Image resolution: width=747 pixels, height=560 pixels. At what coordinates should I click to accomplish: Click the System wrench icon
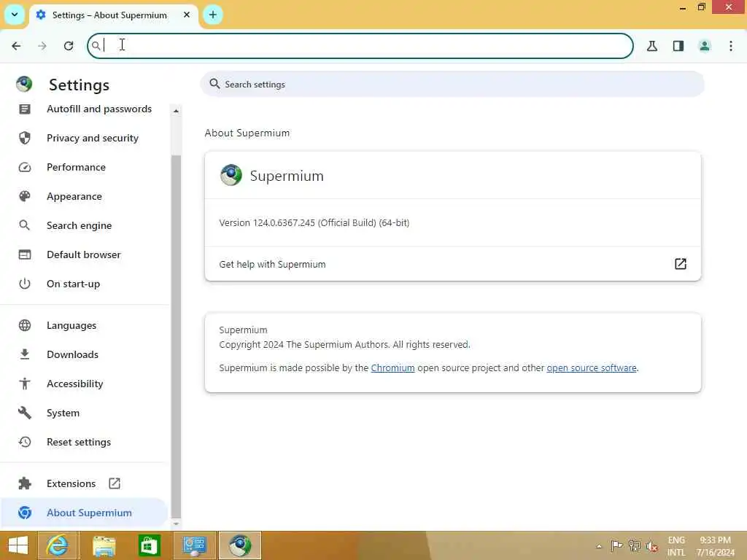coord(25,413)
